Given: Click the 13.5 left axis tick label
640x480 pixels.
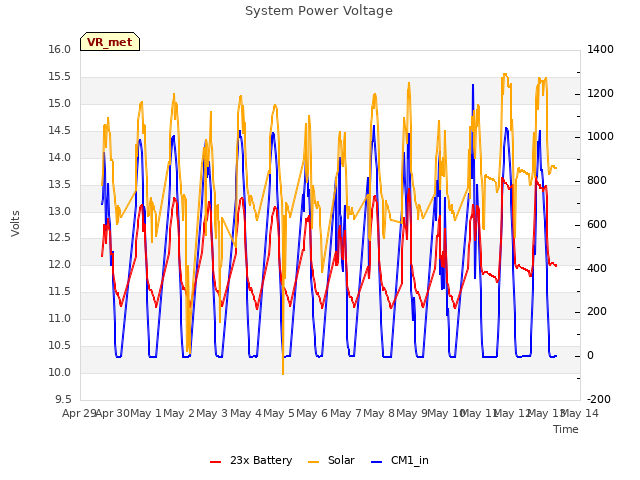Looking at the screenshot, I should click(x=60, y=184).
